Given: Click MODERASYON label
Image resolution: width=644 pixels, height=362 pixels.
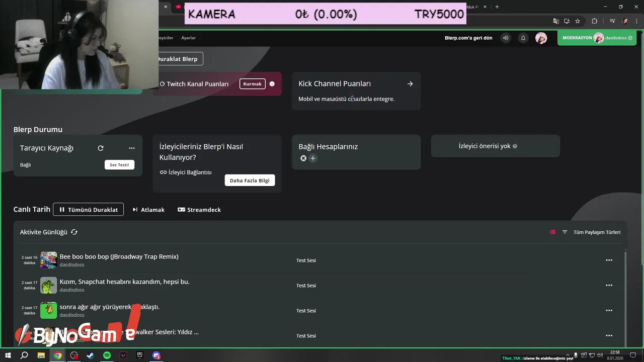Looking at the screenshot, I should point(577,38).
